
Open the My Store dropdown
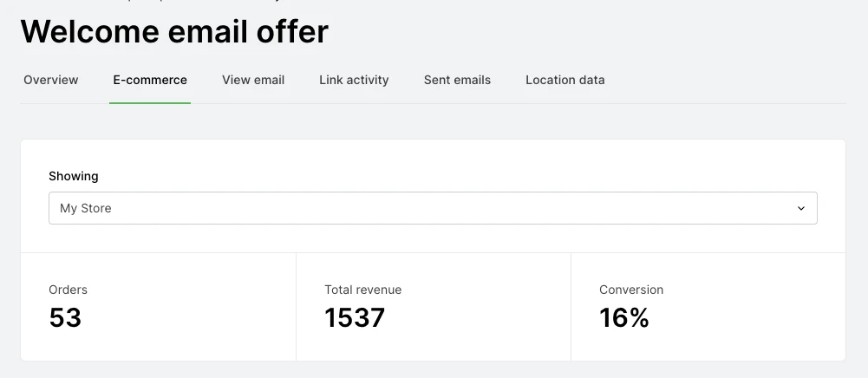click(x=433, y=208)
